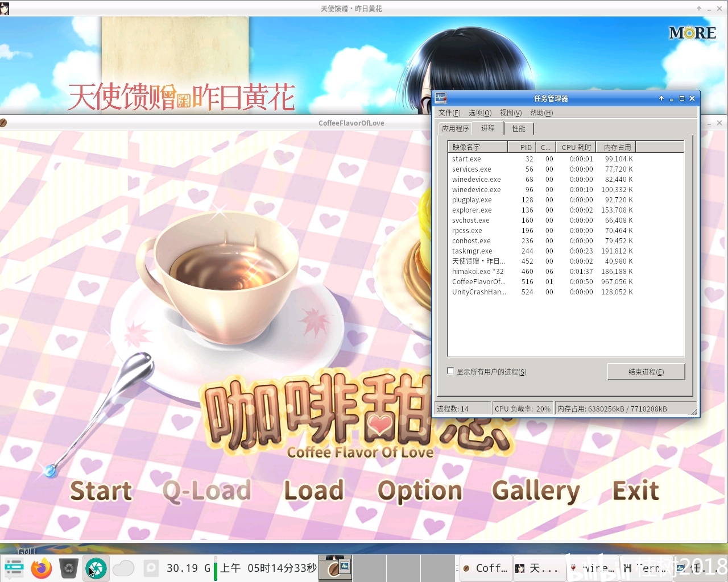Sort by the PID column header

522,147
